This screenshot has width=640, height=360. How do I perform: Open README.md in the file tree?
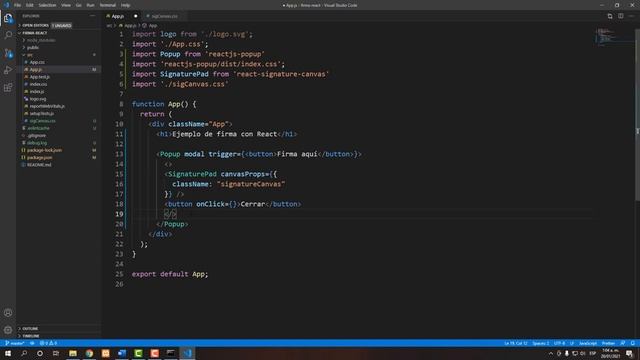point(39,165)
